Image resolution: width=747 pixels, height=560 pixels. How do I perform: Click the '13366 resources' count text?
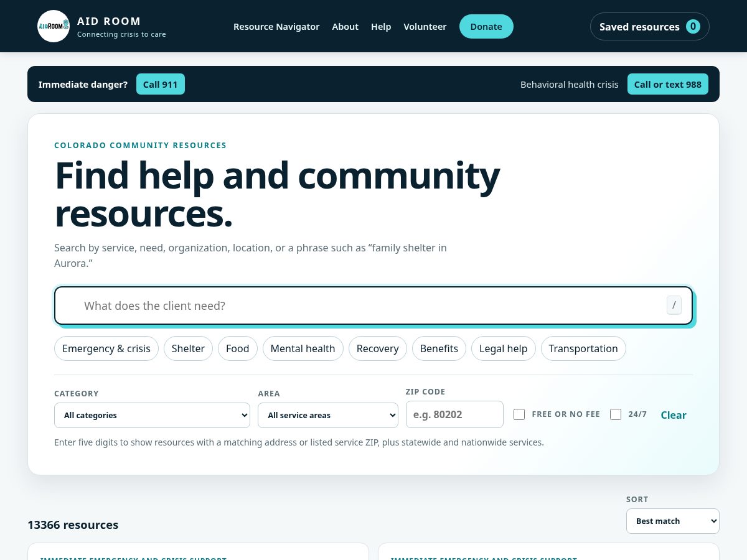pos(73,525)
